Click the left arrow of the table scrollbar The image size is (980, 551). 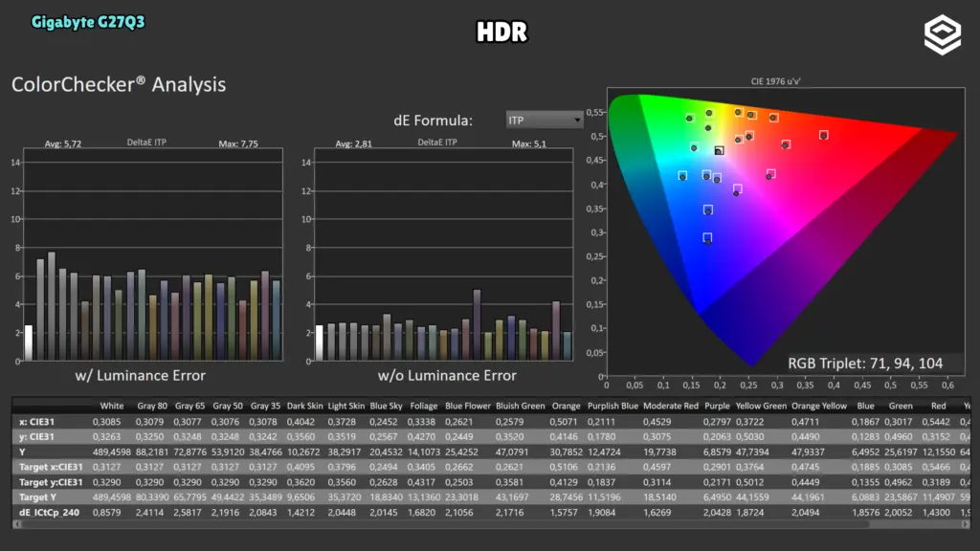tap(17, 524)
